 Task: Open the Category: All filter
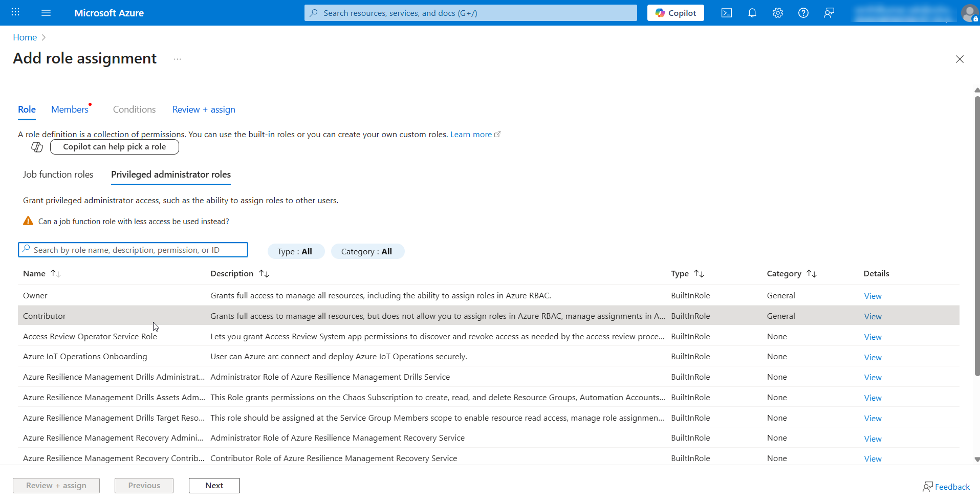click(x=367, y=251)
